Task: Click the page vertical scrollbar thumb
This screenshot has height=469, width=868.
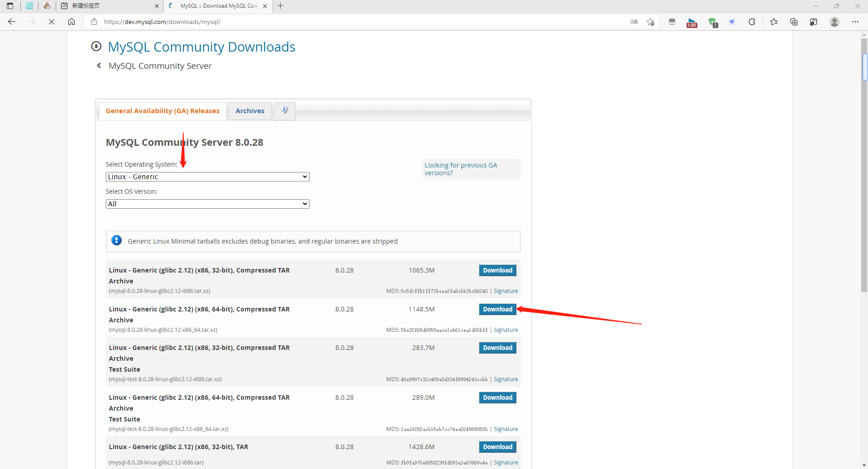Action: (x=864, y=165)
